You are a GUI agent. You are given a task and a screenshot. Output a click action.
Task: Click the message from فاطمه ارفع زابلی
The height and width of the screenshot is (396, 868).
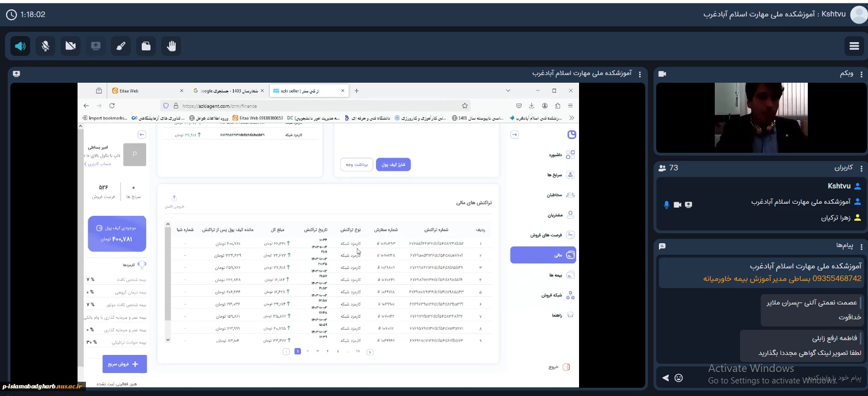(802, 345)
